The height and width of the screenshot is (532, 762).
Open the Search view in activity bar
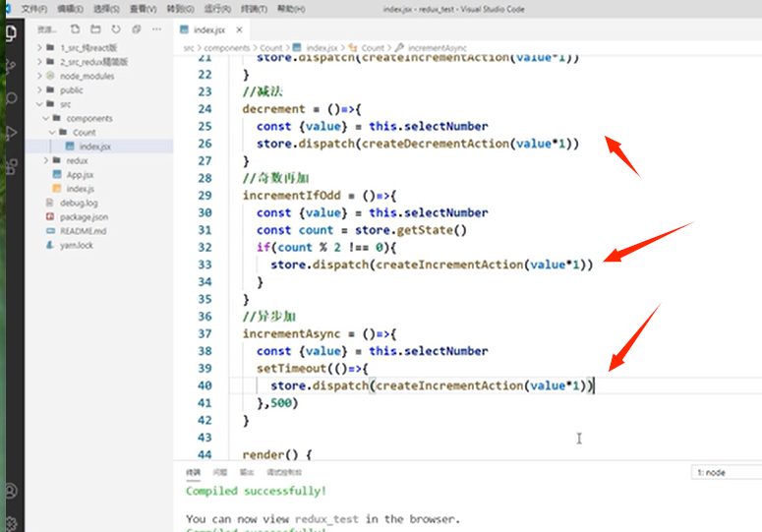(12, 99)
